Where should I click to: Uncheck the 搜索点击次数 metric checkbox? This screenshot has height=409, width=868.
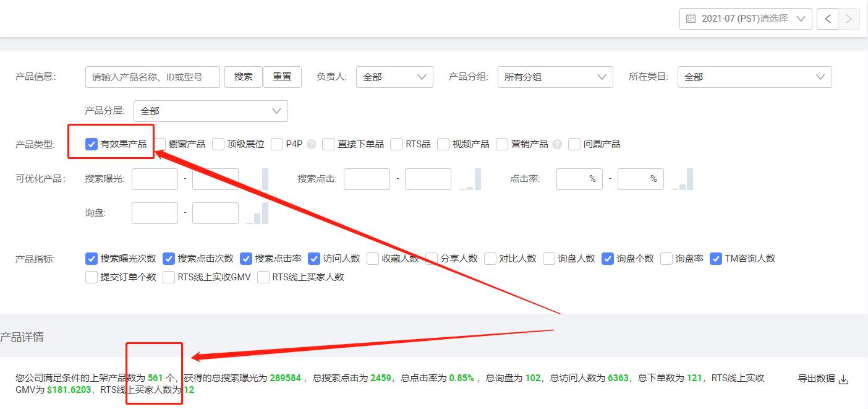169,259
